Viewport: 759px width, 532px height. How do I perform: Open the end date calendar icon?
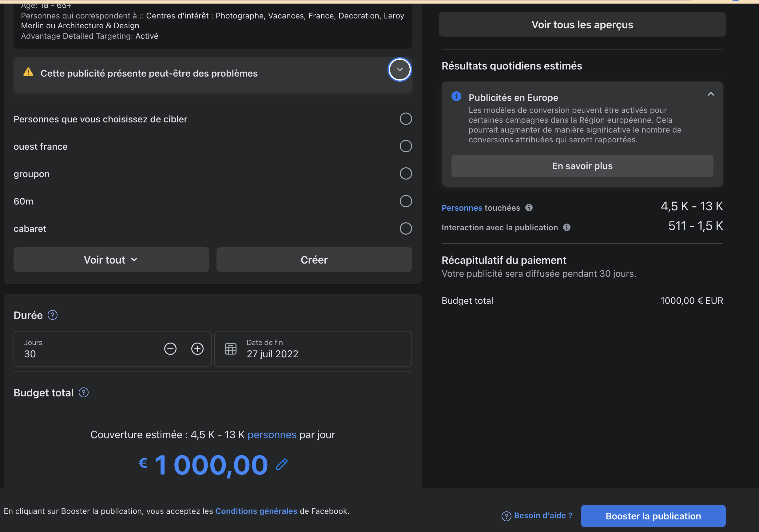point(230,349)
